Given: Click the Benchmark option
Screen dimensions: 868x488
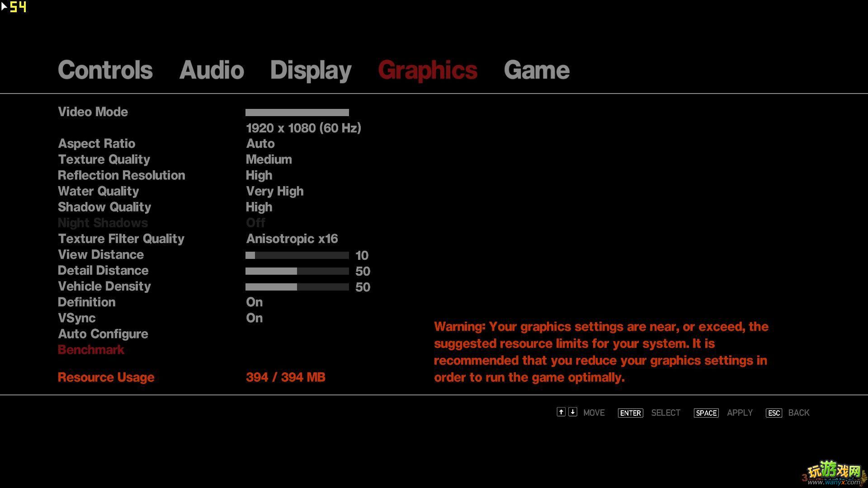Looking at the screenshot, I should pos(91,350).
